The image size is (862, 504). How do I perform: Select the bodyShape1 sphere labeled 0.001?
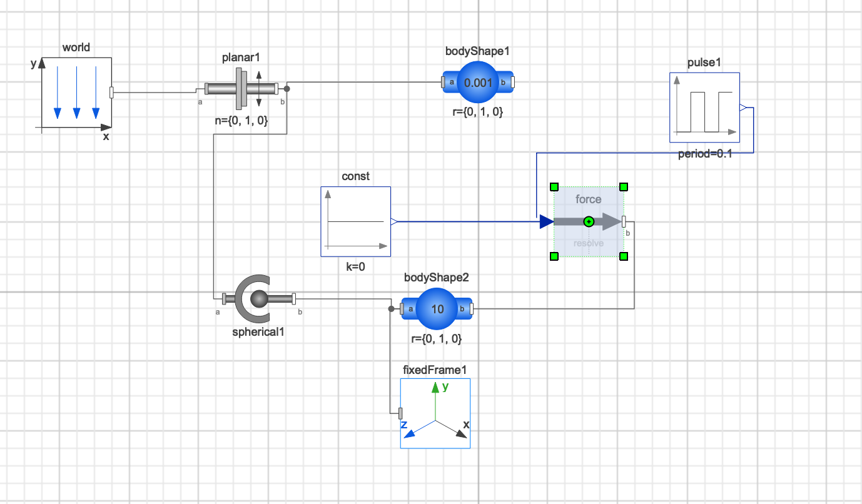click(479, 83)
